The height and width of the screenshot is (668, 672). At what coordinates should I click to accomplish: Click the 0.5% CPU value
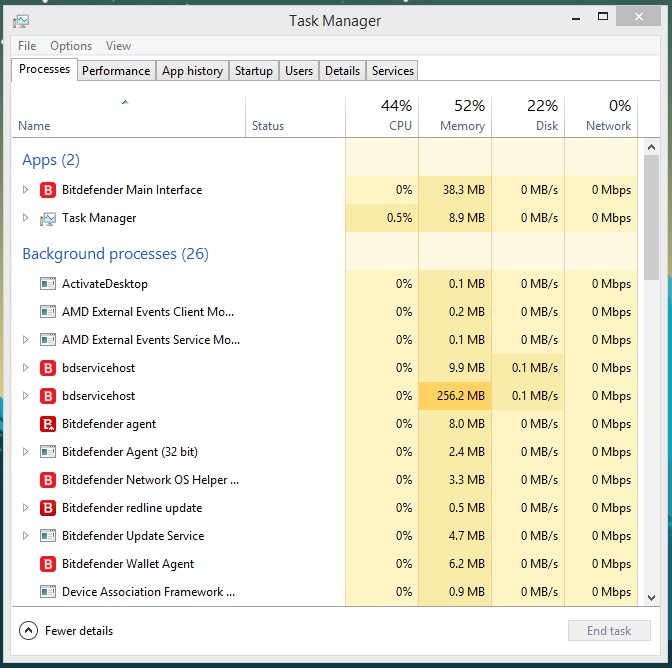coord(399,218)
